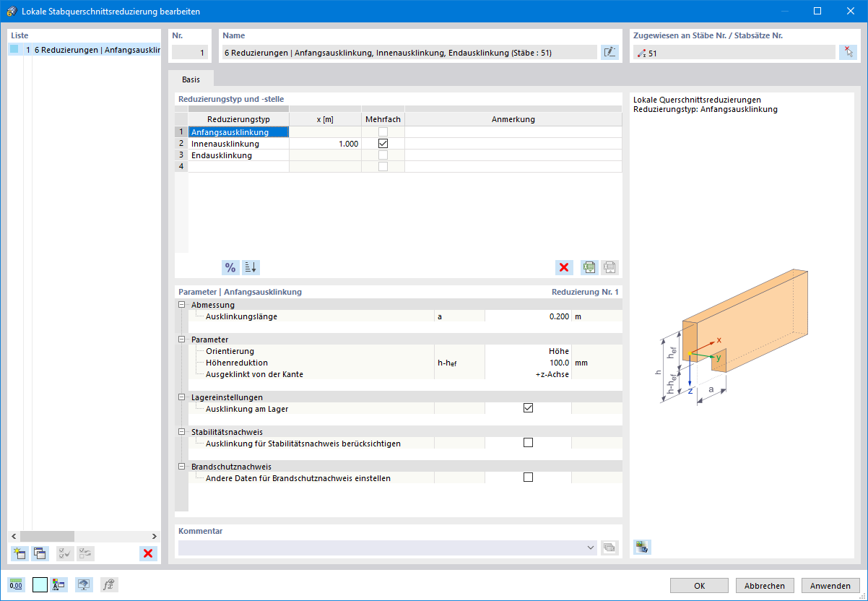868x601 pixels.
Task: Click row number 4 header in table
Action: (x=181, y=167)
